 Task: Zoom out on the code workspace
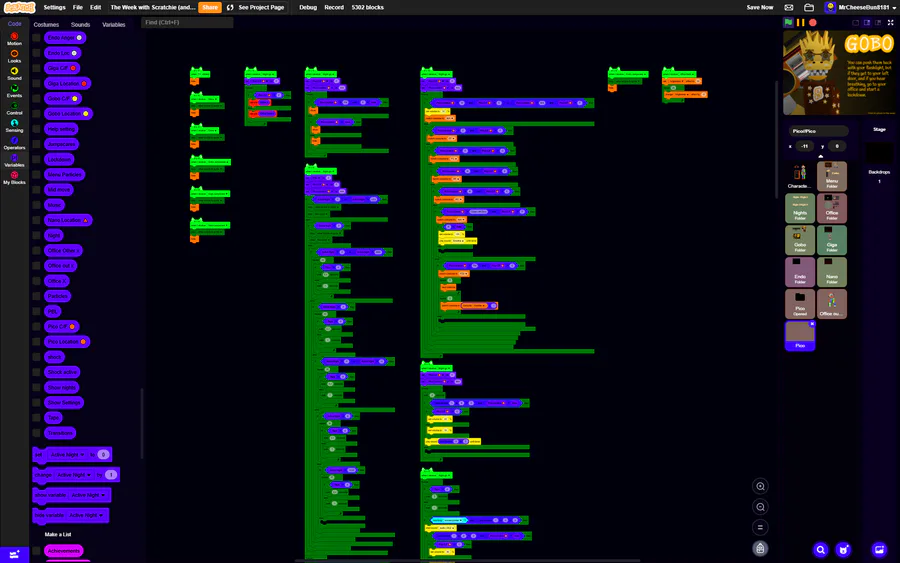pos(760,507)
